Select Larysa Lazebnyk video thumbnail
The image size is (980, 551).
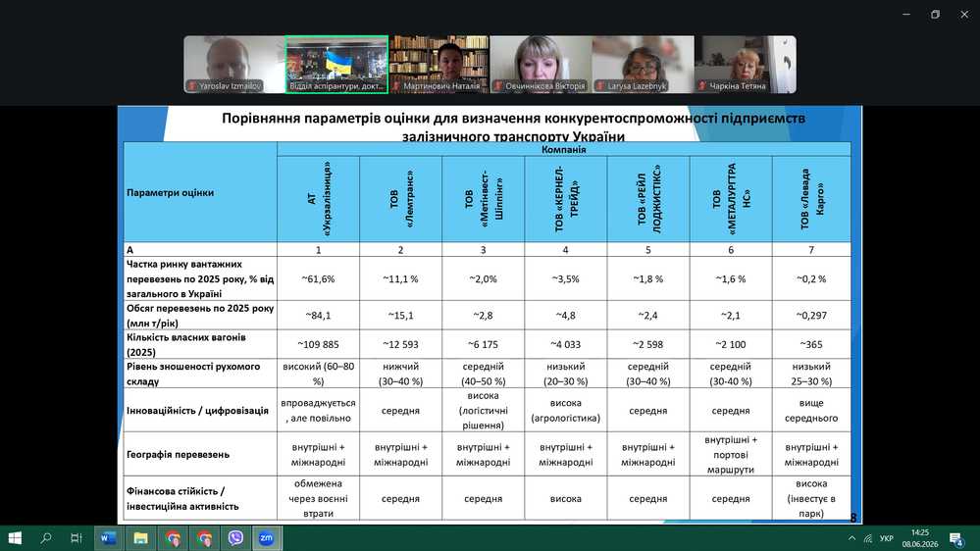tap(643, 65)
